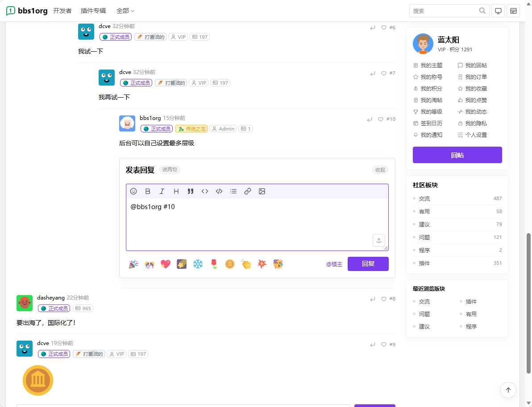The height and width of the screenshot is (407, 532).
Task: Insert an image in the reply editor
Action: coord(262,192)
